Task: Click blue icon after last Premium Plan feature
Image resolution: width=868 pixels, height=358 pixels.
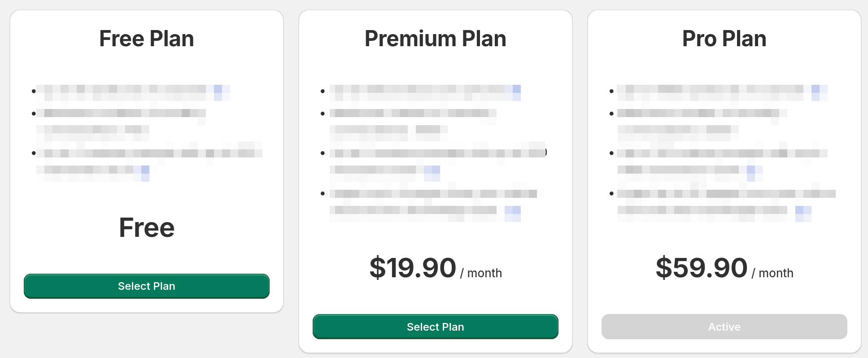Action: tap(513, 213)
